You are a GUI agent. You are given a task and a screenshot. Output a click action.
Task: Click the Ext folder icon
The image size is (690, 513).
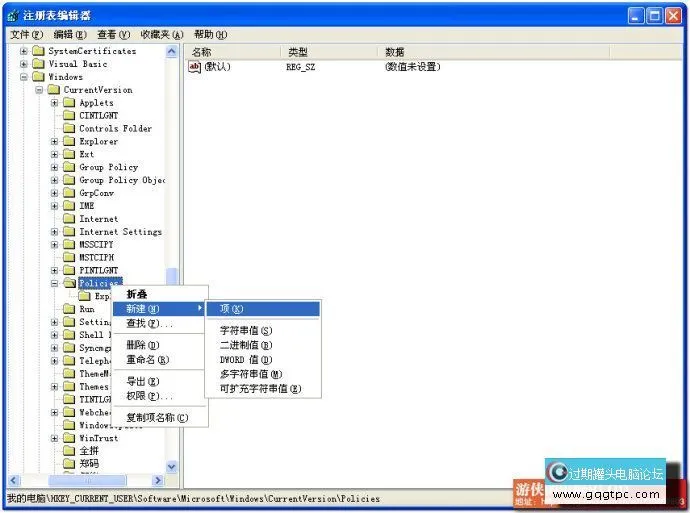[69, 154]
